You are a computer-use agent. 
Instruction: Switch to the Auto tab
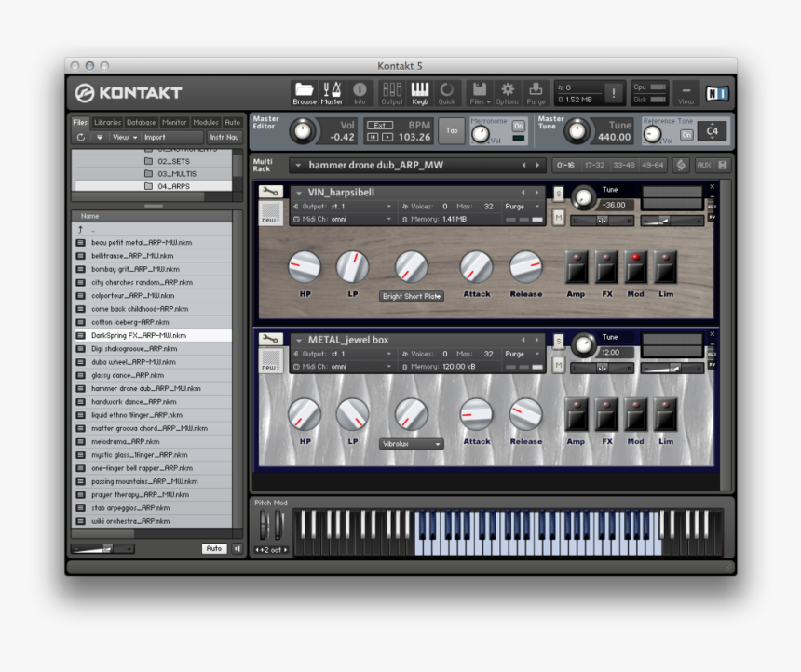tap(233, 123)
